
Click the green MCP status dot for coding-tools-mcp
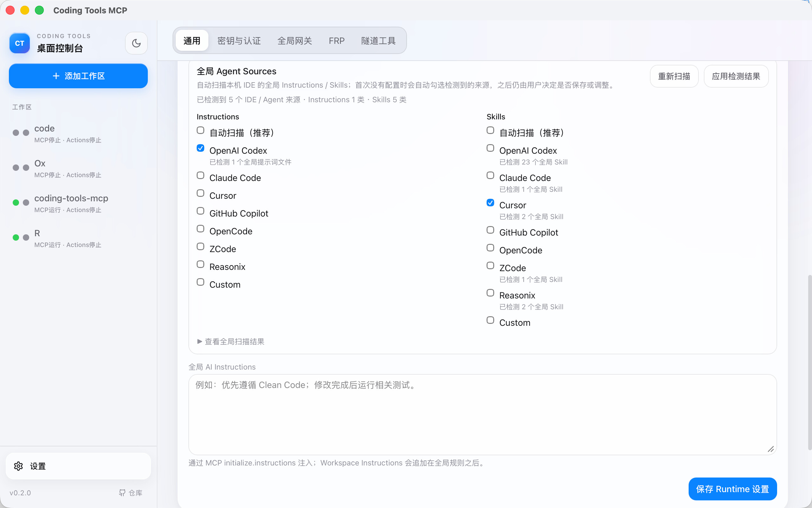(16, 203)
